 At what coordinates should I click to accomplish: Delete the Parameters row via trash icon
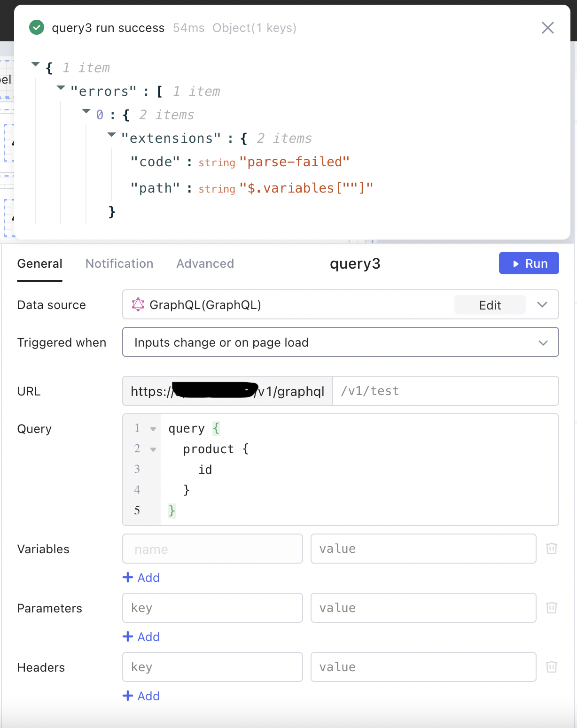click(551, 607)
